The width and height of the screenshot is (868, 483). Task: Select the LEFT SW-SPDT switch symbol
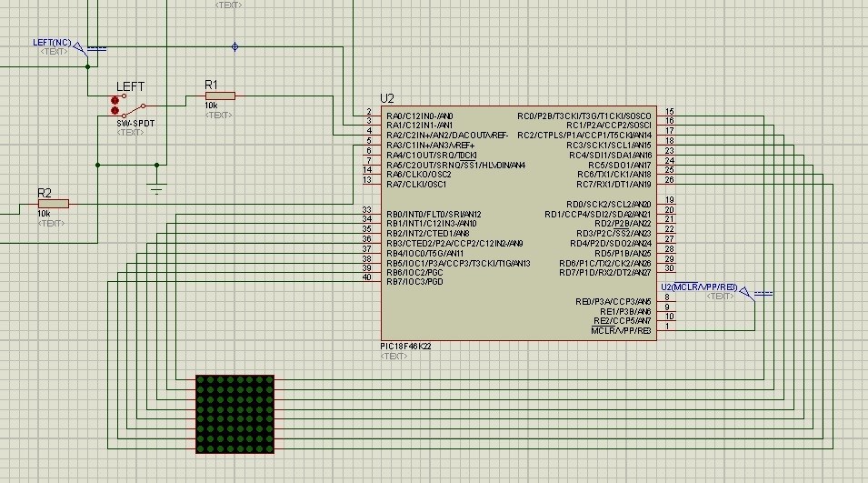(x=130, y=106)
